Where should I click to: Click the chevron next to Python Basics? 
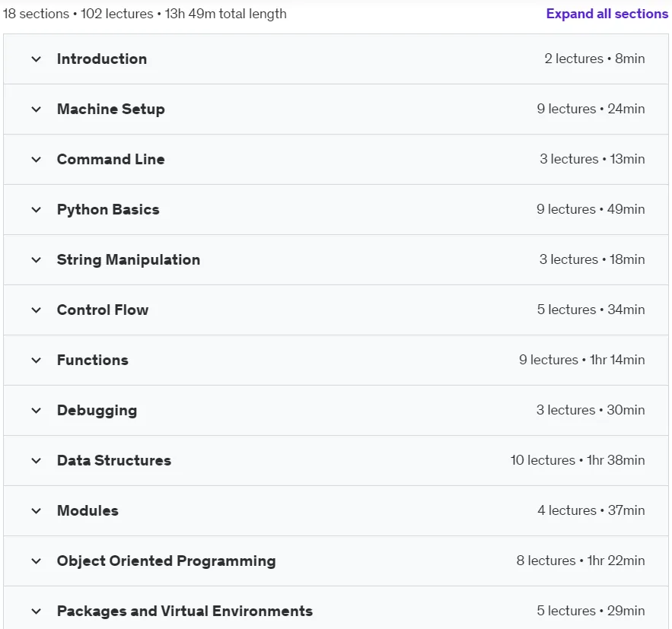click(37, 209)
